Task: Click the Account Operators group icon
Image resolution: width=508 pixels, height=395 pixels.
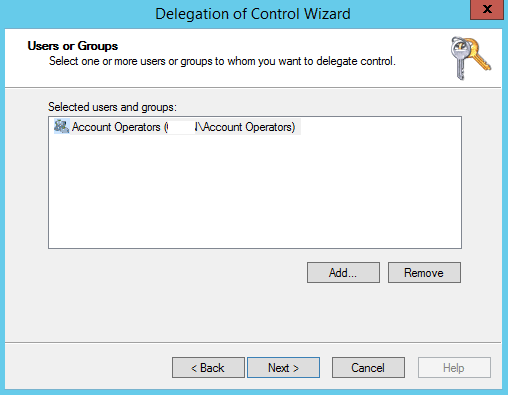Action: tap(62, 127)
